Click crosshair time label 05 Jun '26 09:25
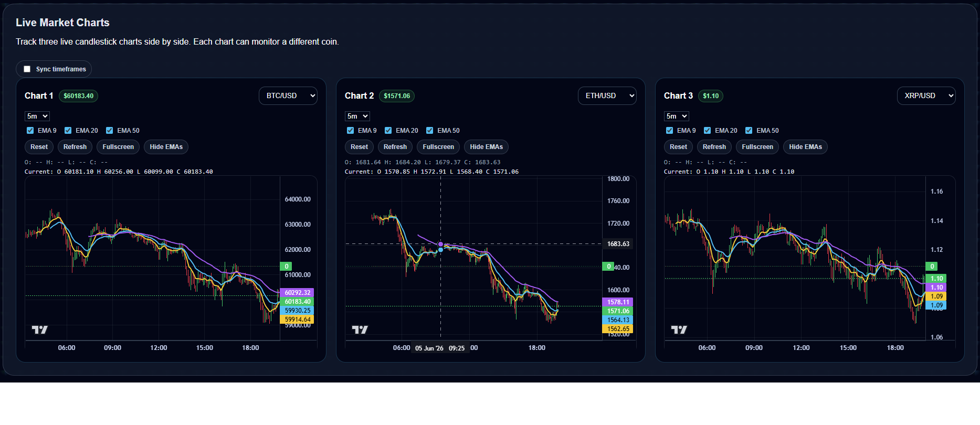This screenshot has height=425, width=980. [x=440, y=348]
